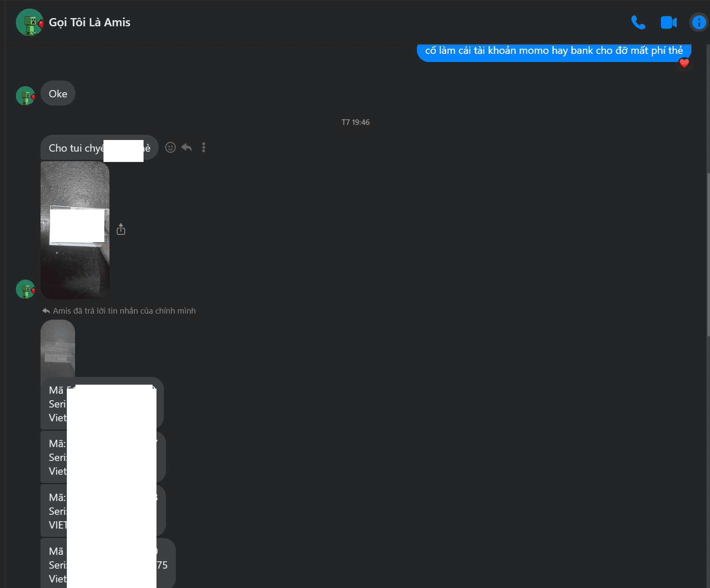710x588 pixels.
Task: Click the T7 19:46 timestamp
Action: (355, 122)
